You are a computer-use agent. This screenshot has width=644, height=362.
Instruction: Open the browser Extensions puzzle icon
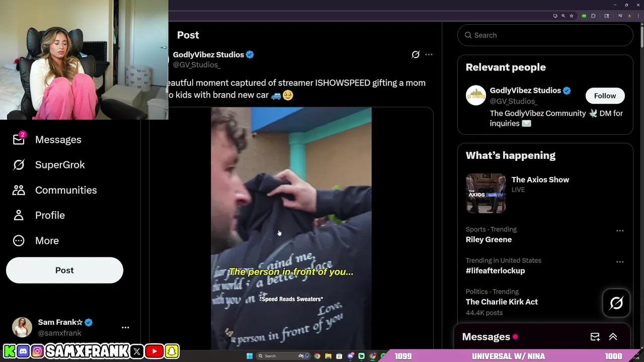(x=593, y=16)
